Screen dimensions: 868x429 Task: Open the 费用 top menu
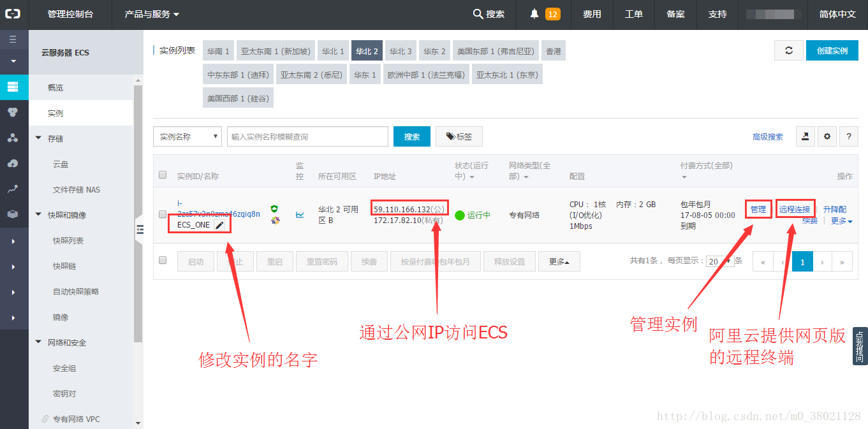[592, 14]
